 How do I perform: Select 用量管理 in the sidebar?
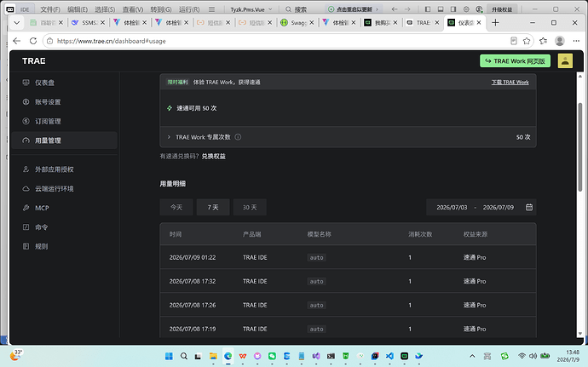[x=64, y=140]
